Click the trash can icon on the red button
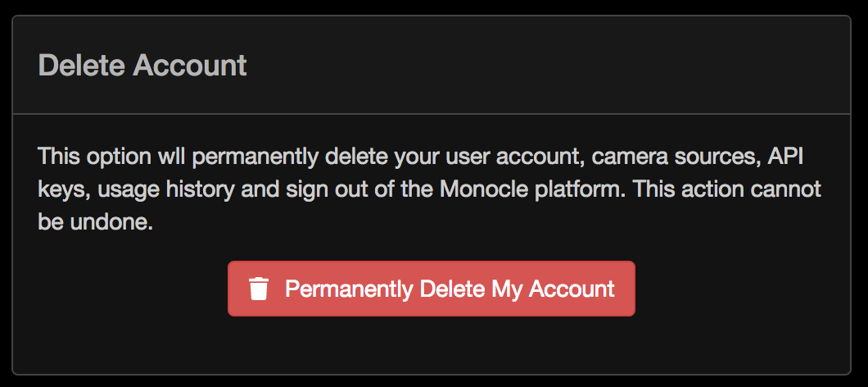The width and height of the screenshot is (868, 387). click(259, 289)
